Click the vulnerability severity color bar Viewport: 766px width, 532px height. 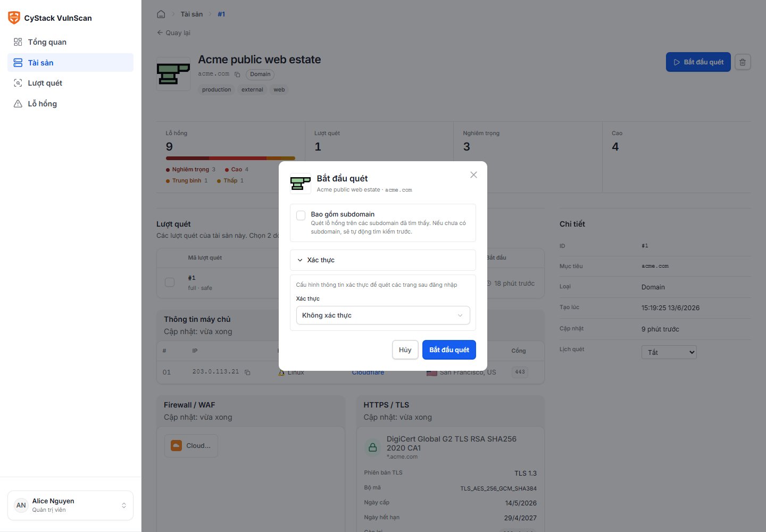click(230, 158)
